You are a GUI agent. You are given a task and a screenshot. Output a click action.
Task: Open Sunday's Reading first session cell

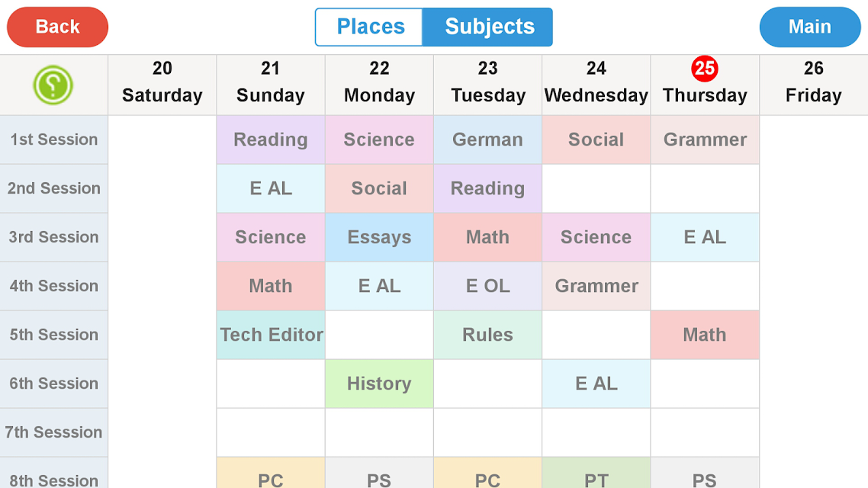(271, 140)
